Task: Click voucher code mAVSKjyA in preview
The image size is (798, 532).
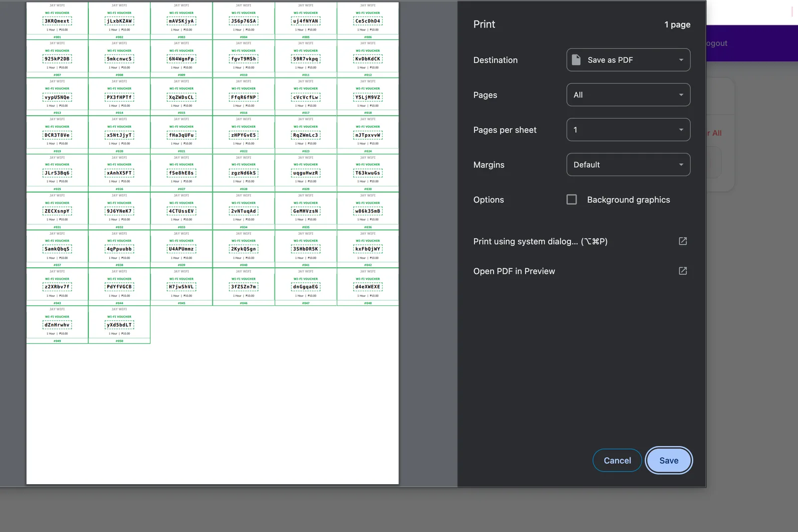Action: coord(182,21)
